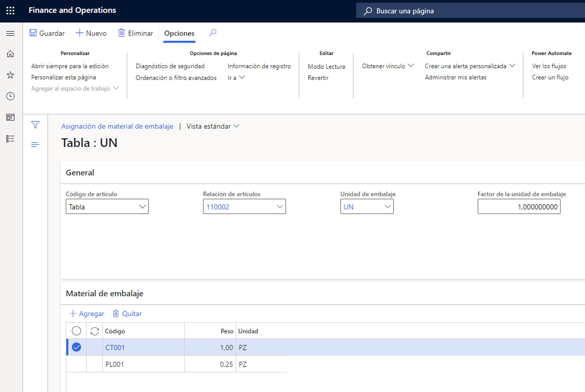
Task: Switch to Modo Lectura
Action: [x=326, y=66]
